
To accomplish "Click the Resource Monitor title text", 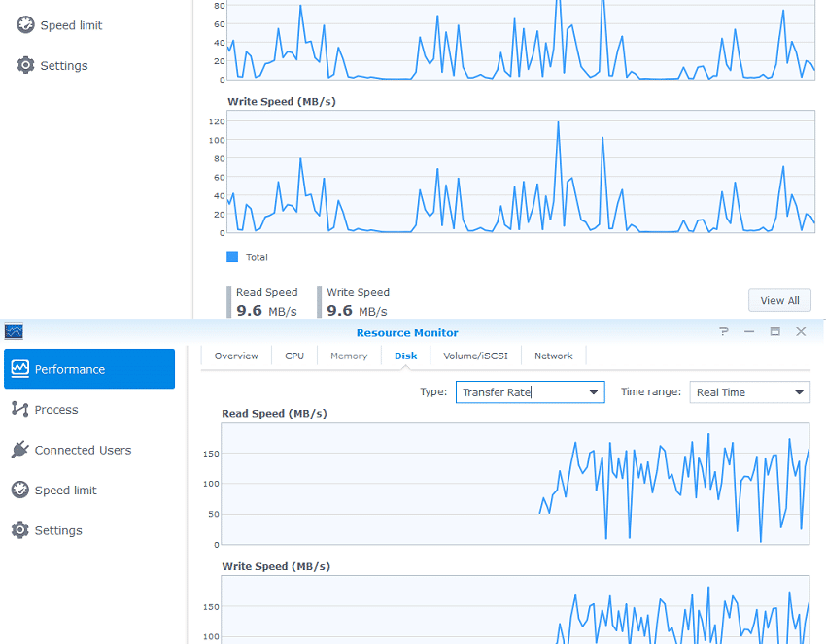I will [407, 333].
